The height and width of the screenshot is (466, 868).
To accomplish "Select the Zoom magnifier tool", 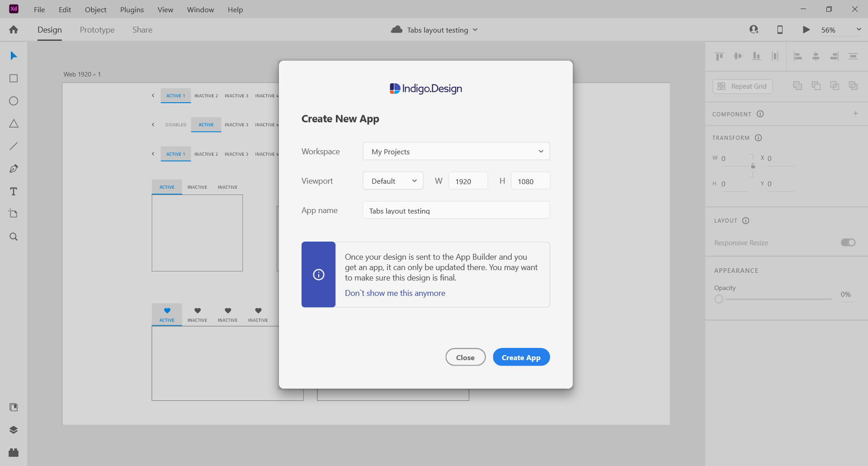I will click(14, 237).
